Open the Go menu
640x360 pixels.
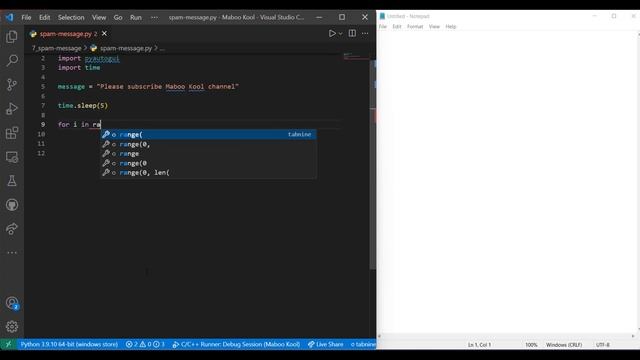pos(118,18)
